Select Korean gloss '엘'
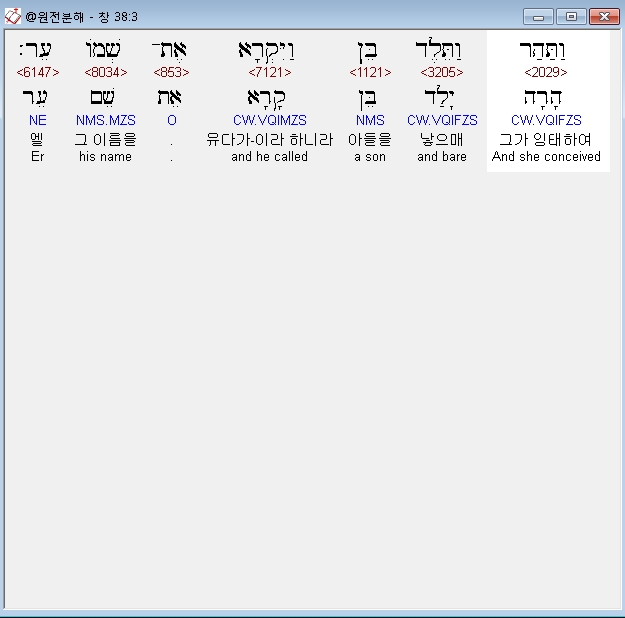This screenshot has width=625, height=618. coord(37,139)
